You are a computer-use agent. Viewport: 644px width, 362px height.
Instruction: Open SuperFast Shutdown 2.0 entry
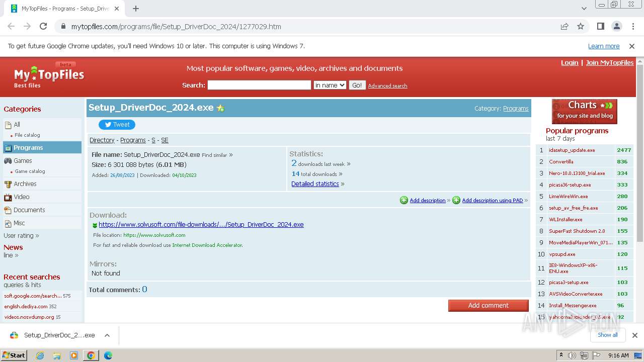pos(577,231)
